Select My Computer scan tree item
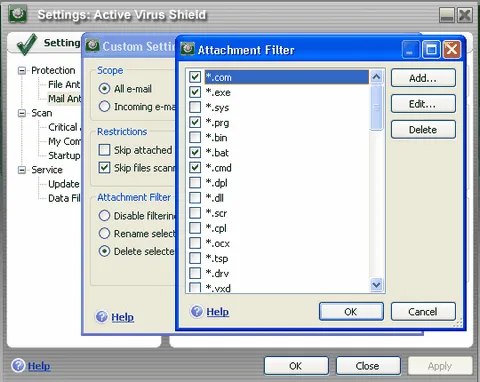Image resolution: width=480 pixels, height=382 pixels. click(x=65, y=141)
